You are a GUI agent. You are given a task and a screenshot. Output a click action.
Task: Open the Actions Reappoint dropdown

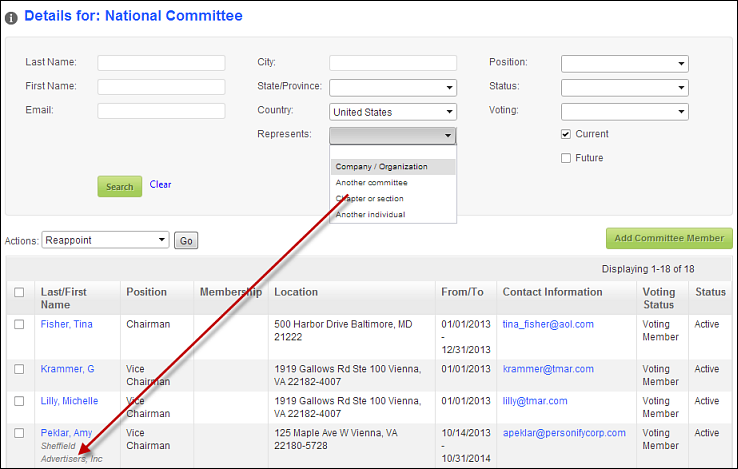tap(105, 240)
